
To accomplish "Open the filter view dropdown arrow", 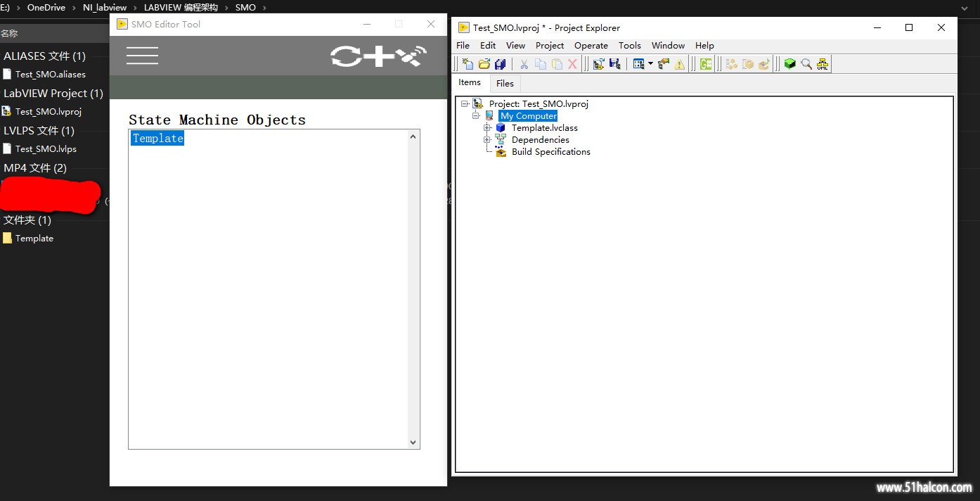I will pyautogui.click(x=650, y=64).
